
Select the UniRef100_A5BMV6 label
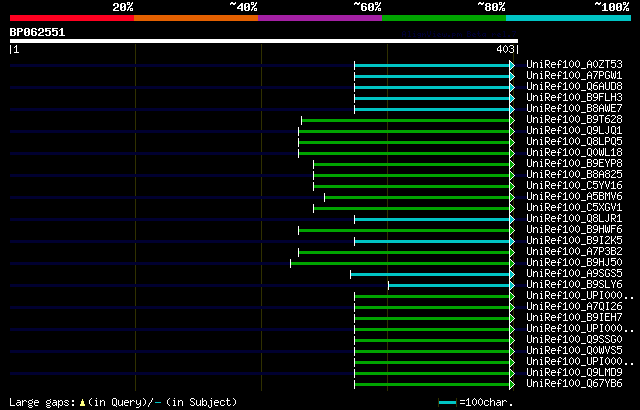pos(574,197)
